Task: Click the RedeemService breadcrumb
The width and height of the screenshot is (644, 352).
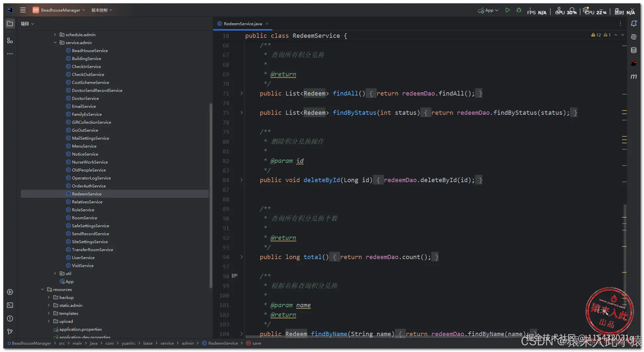Action: (220, 343)
